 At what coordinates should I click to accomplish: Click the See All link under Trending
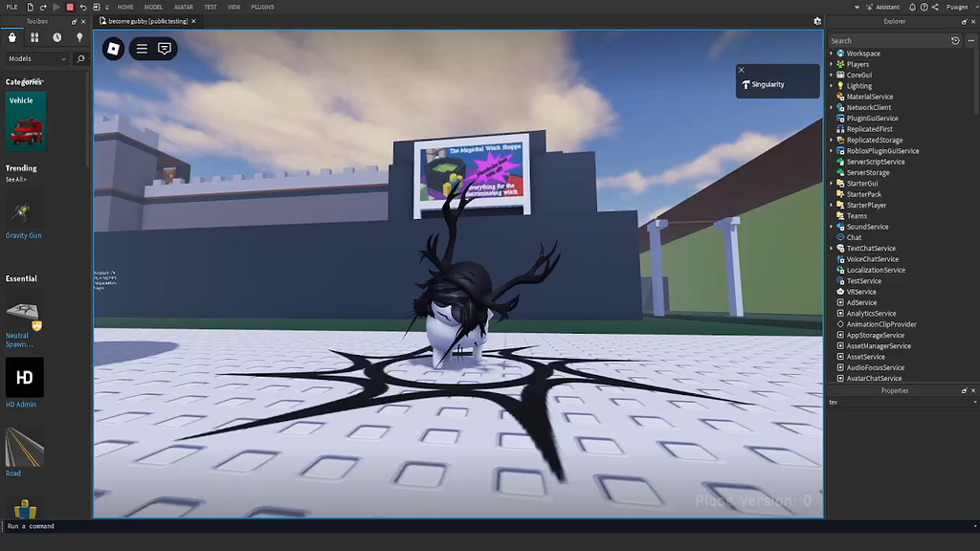point(15,179)
